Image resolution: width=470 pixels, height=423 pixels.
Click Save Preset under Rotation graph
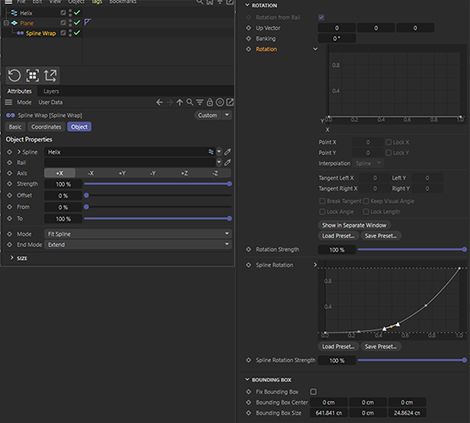[x=380, y=236]
